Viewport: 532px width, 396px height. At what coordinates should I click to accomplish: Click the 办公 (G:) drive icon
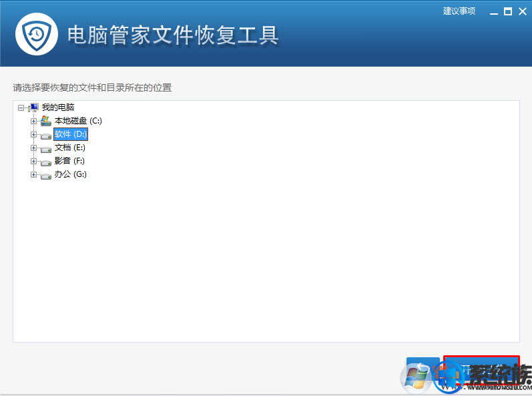pyautogui.click(x=46, y=176)
